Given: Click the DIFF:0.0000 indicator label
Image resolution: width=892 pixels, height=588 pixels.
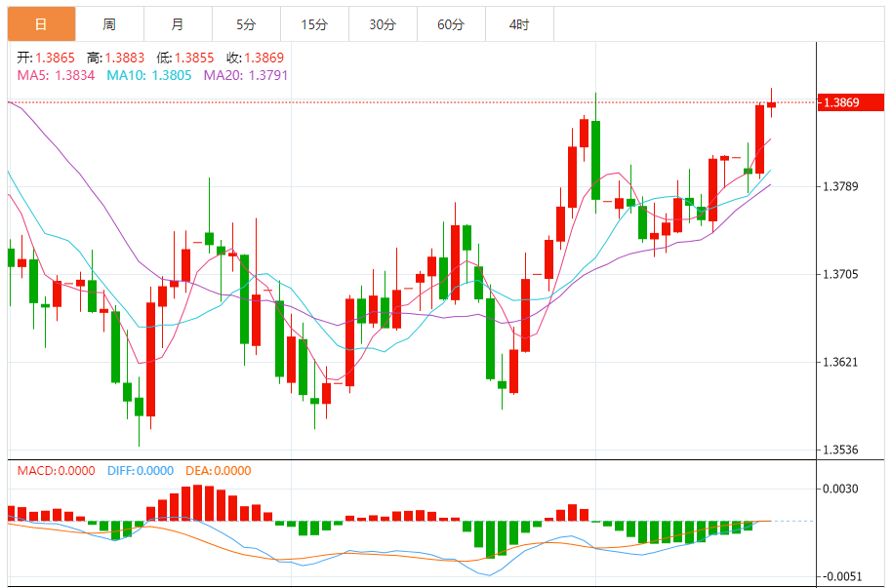Looking at the screenshot, I should (141, 471).
